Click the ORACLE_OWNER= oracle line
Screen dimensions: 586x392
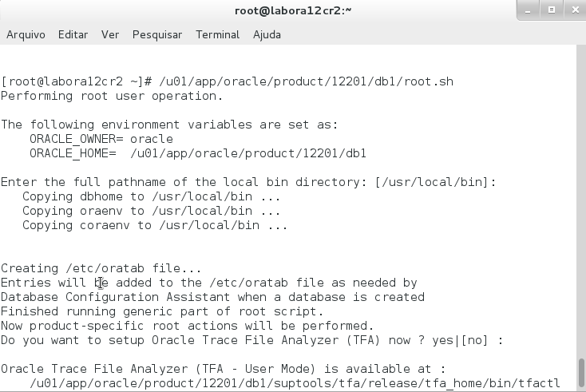tap(101, 139)
